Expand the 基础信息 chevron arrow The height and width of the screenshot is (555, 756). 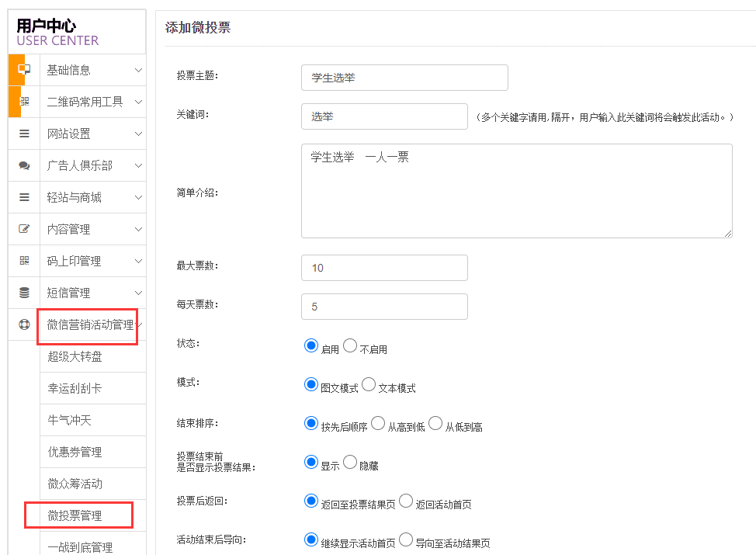(138, 70)
